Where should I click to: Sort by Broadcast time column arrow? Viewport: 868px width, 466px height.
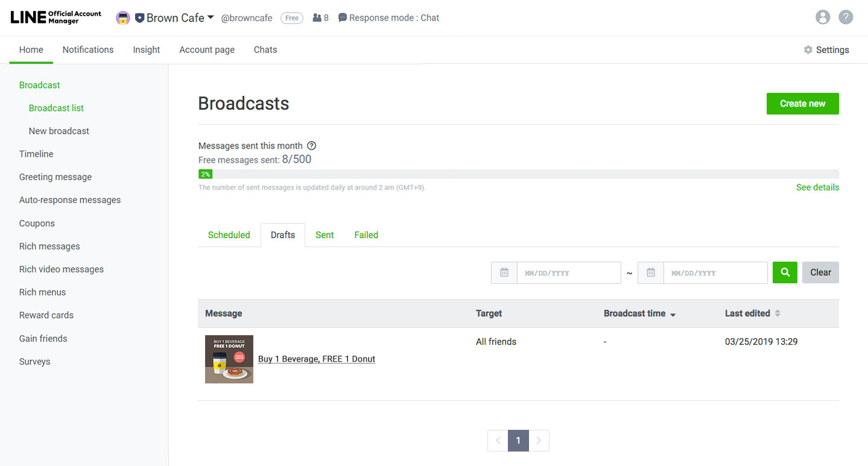[x=673, y=315]
